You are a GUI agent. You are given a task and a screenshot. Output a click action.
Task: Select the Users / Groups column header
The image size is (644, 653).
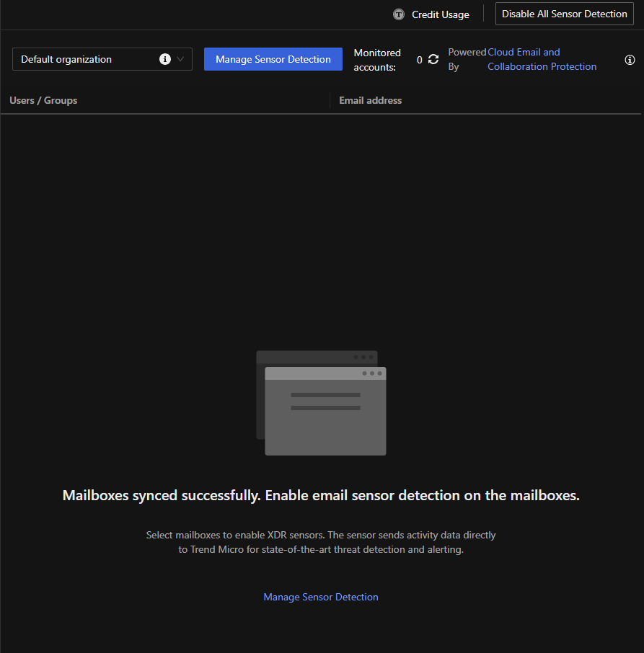(43, 100)
